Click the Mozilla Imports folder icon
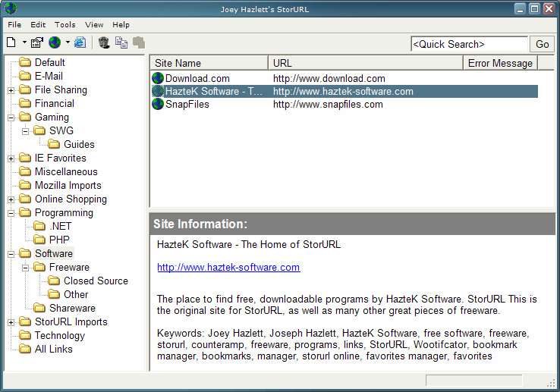 pos(25,185)
